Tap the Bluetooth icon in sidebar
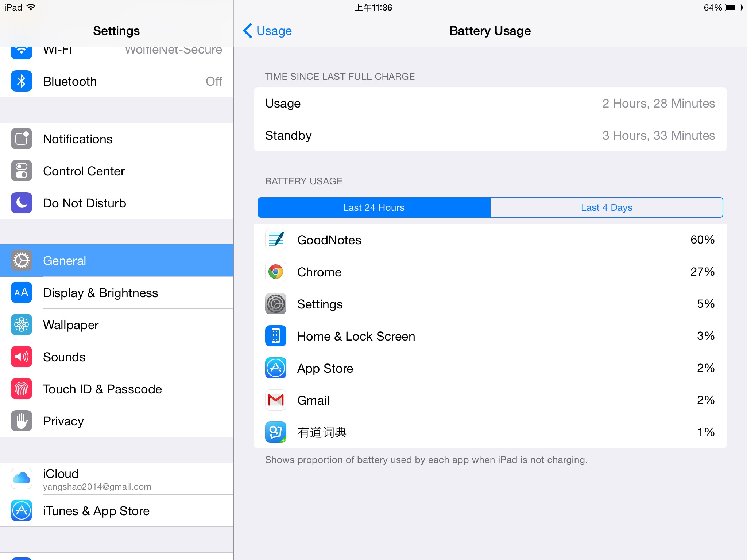 pyautogui.click(x=22, y=81)
